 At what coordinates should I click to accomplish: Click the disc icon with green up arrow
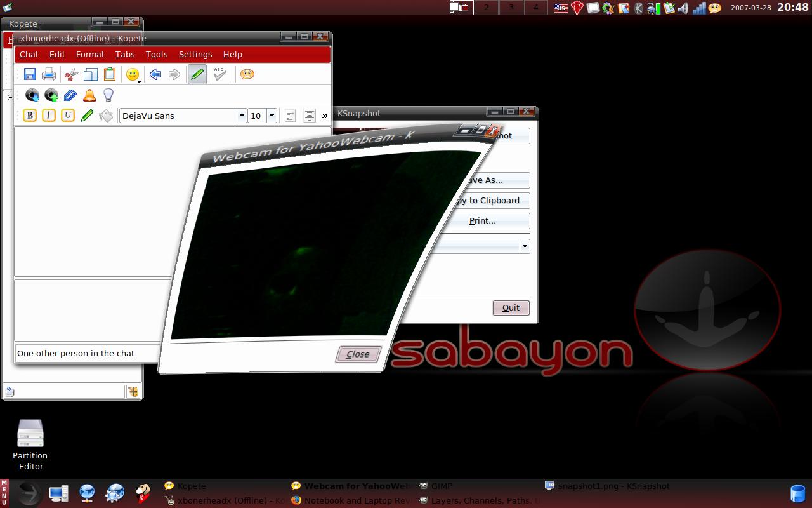coord(51,95)
